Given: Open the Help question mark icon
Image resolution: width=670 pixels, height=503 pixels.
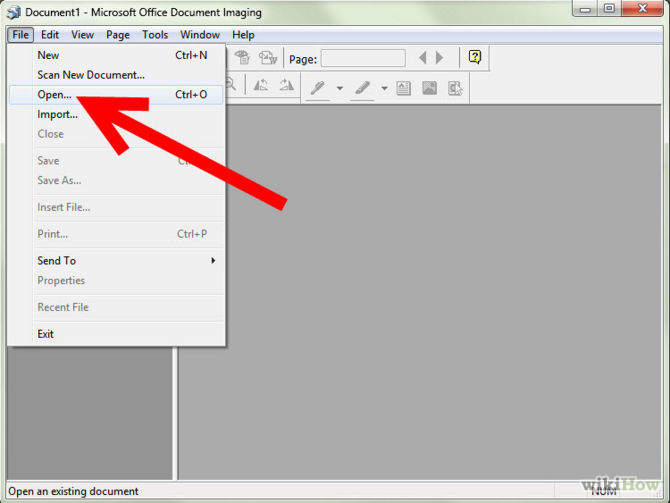Looking at the screenshot, I should point(475,57).
